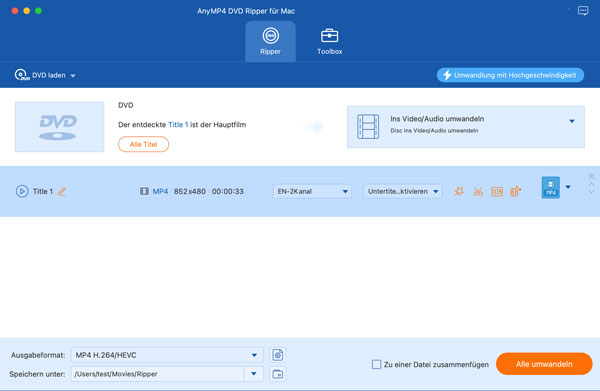This screenshot has width=600, height=391.
Task: Open Ausgabeformat MP4 H.264/HEVC dropdown
Action: click(167, 355)
